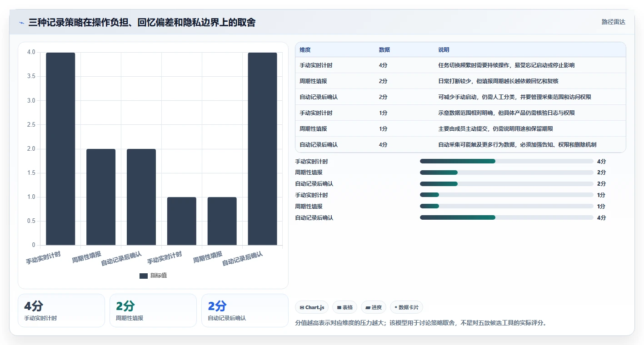Click the 表格 chip icon
This screenshot has height=345, width=644.
[339, 308]
